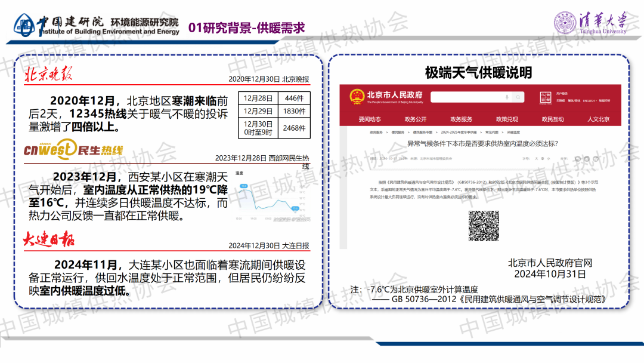Click the QR code image in article
The image size is (644, 363).
pyautogui.click(x=484, y=225)
